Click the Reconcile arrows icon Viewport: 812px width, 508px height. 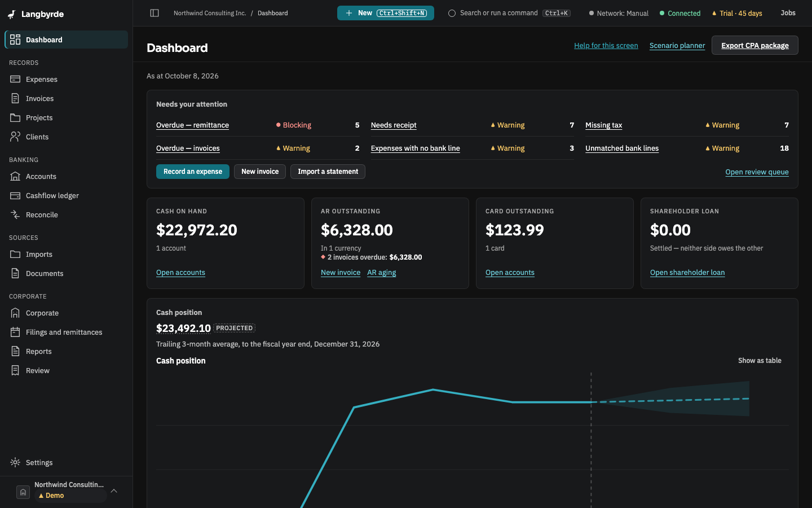click(x=15, y=214)
